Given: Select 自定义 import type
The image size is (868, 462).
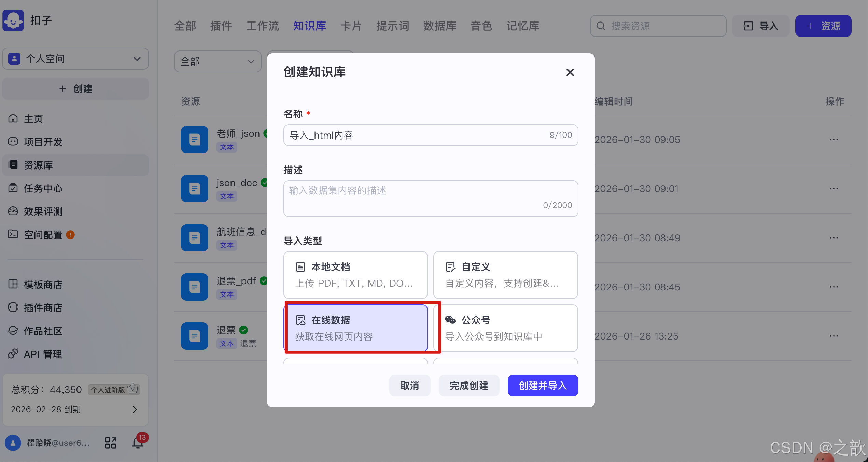Looking at the screenshot, I should point(505,275).
